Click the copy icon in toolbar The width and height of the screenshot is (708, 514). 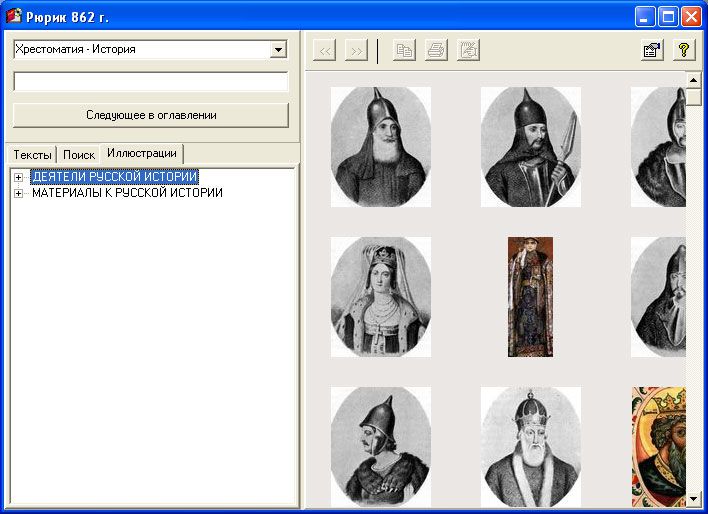point(404,50)
